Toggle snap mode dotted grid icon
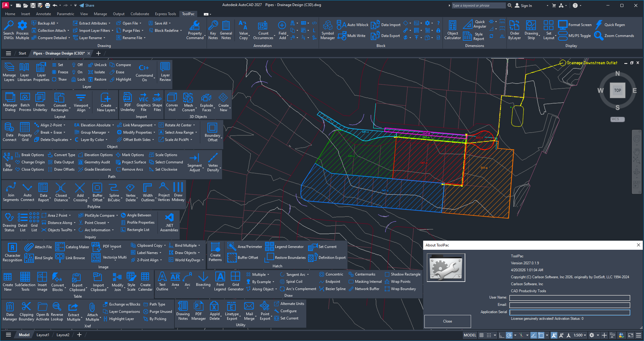The height and width of the screenshot is (341, 644). tap(489, 335)
